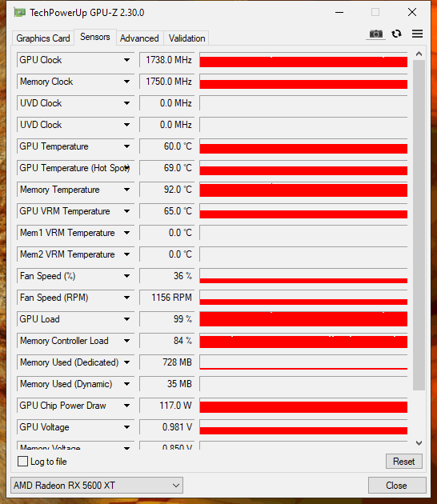Open the hamburger menu icon
Viewport: 437px width, 504px height.
point(417,34)
